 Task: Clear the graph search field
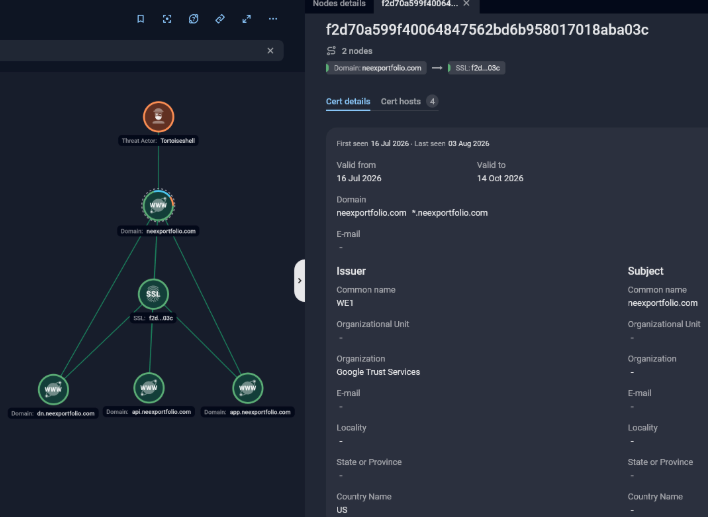click(x=270, y=51)
